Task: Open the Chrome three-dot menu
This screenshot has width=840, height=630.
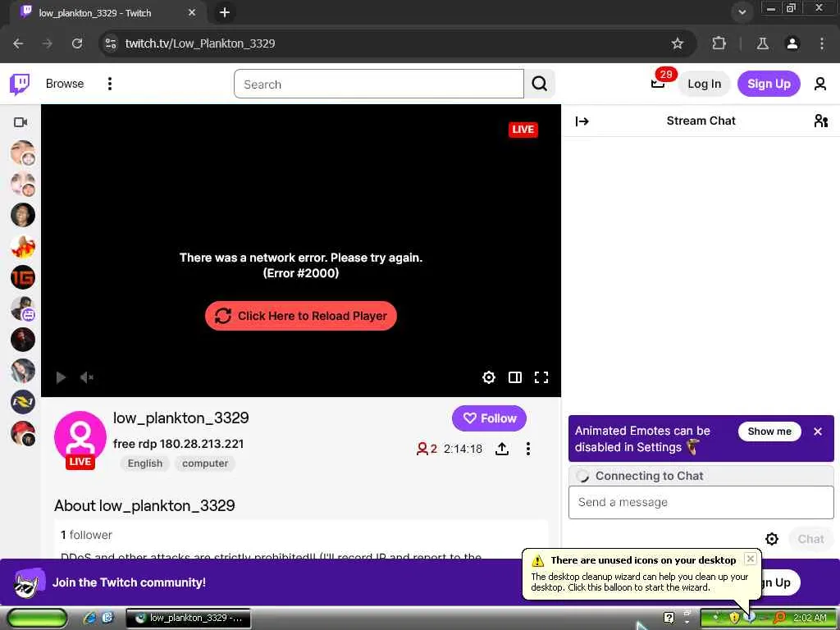Action: pyautogui.click(x=821, y=43)
